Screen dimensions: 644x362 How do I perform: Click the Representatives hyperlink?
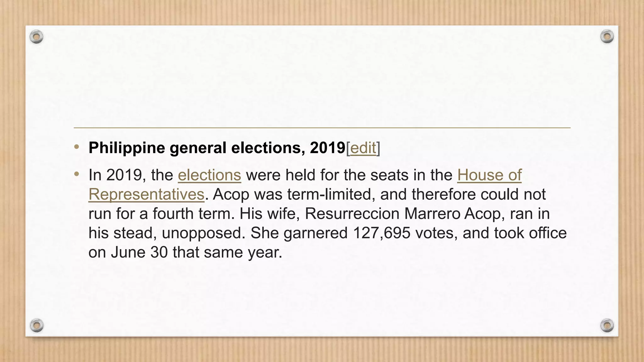click(x=147, y=195)
